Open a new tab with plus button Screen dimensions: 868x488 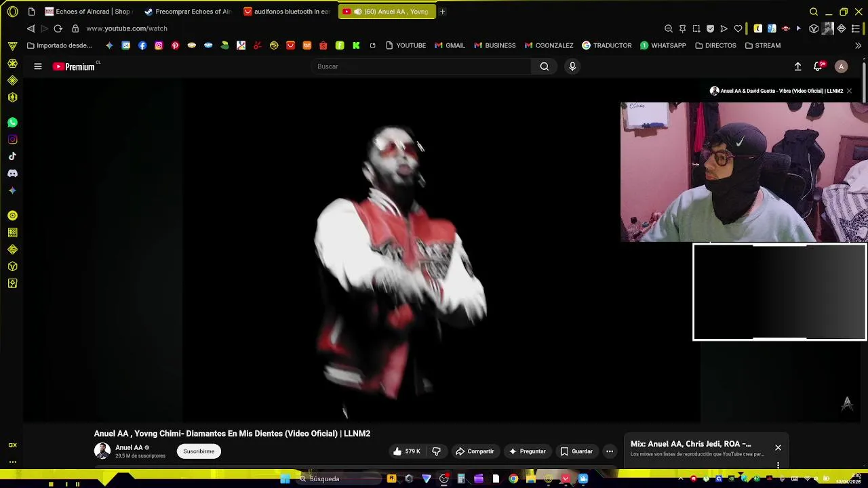click(x=442, y=12)
